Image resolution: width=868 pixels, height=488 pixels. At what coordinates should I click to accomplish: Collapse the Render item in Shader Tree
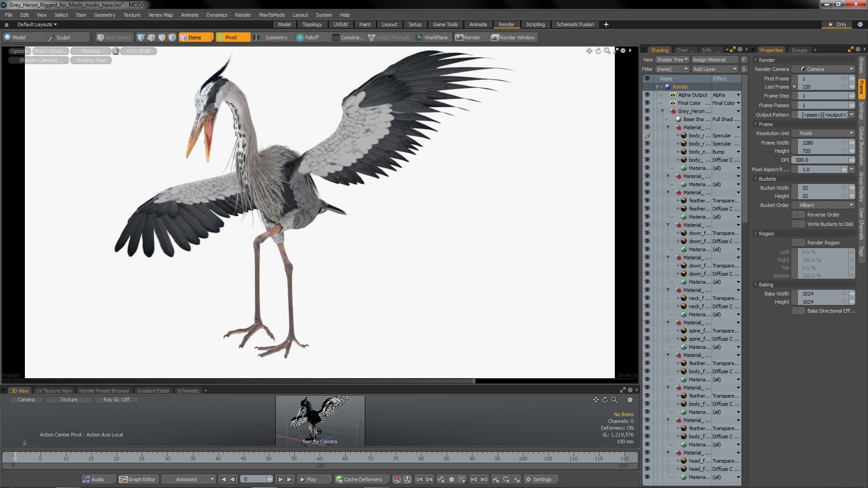(x=657, y=87)
